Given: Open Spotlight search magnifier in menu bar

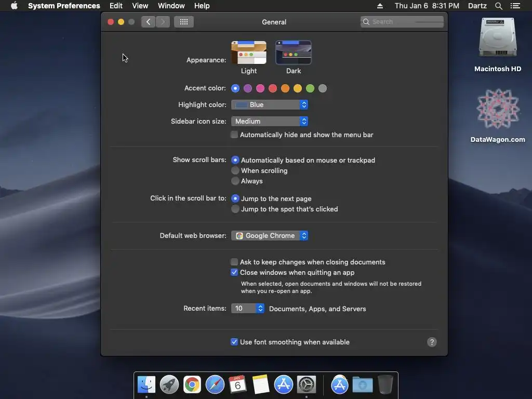Looking at the screenshot, I should point(498,6).
